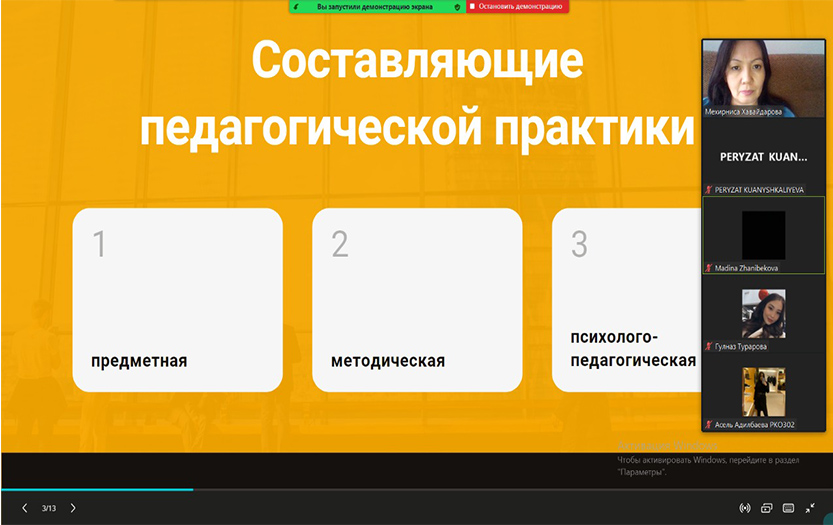Advance to the next slide arrow
The width and height of the screenshot is (833, 525).
tap(73, 508)
